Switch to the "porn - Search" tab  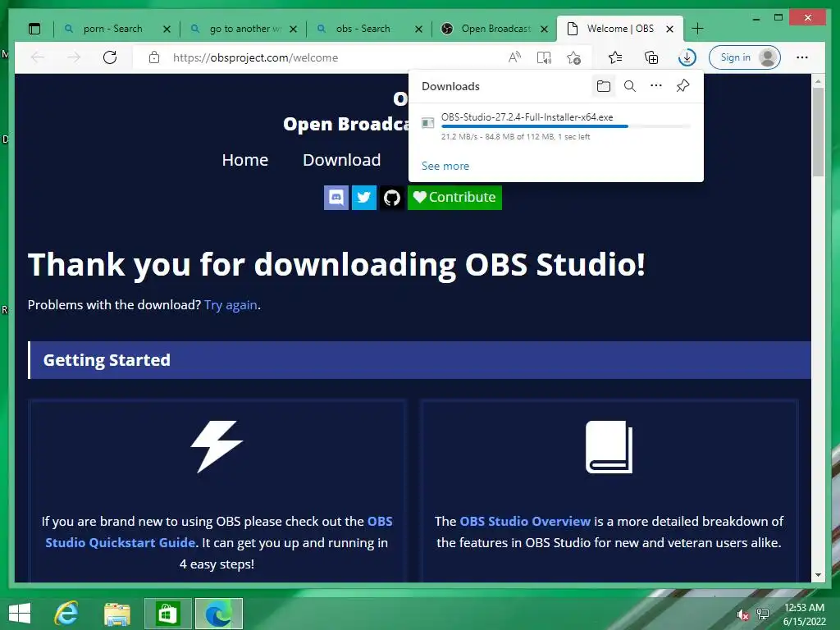[112, 29]
